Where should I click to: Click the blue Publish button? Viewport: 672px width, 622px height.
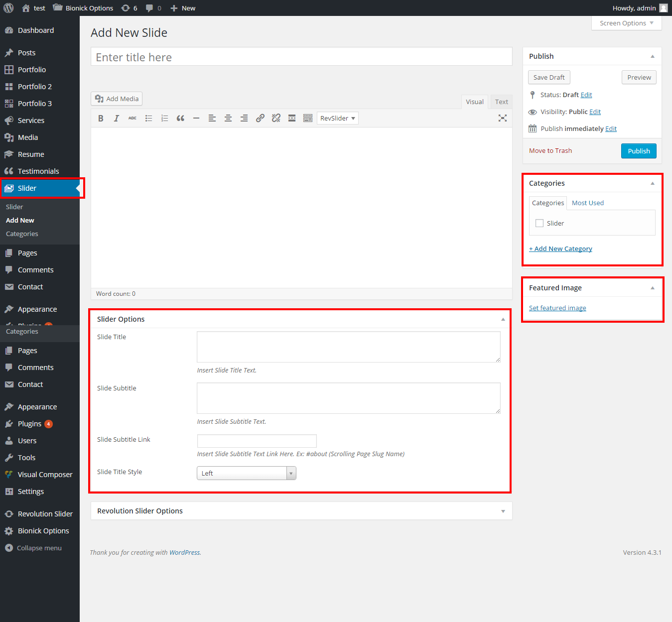click(638, 151)
